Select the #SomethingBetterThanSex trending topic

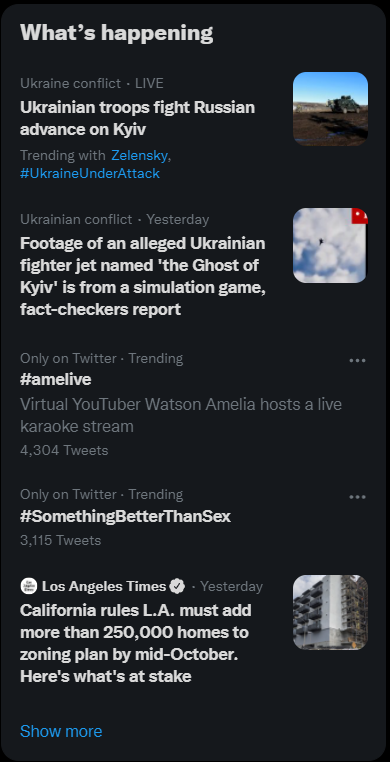[x=125, y=516]
